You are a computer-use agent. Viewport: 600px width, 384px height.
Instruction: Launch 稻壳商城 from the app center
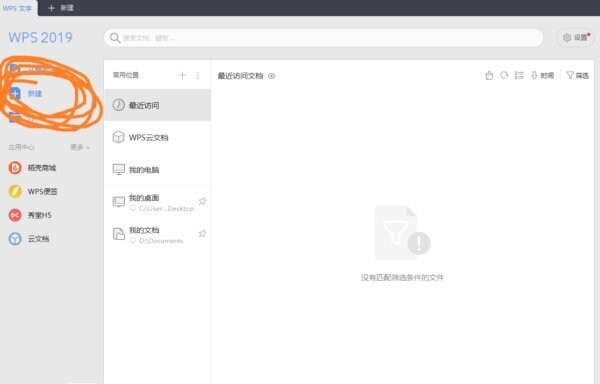pyautogui.click(x=33, y=168)
